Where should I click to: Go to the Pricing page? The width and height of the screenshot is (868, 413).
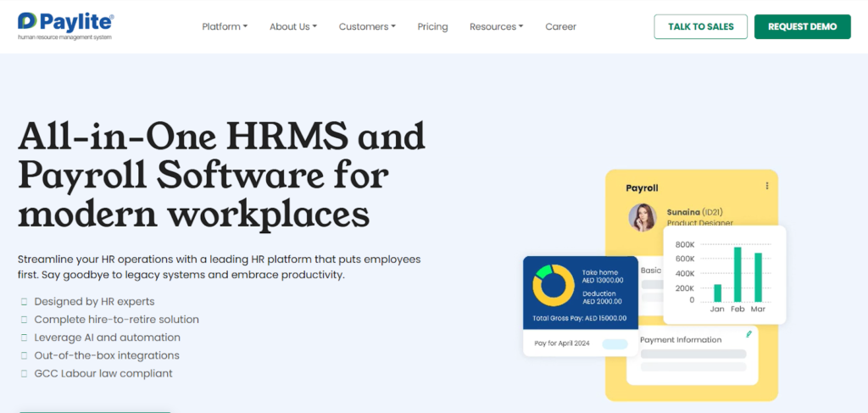pos(432,26)
